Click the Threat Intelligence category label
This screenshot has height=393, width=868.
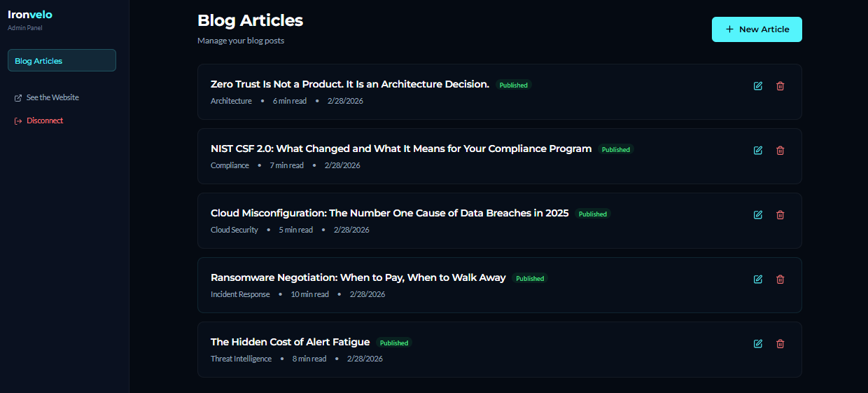click(x=241, y=359)
